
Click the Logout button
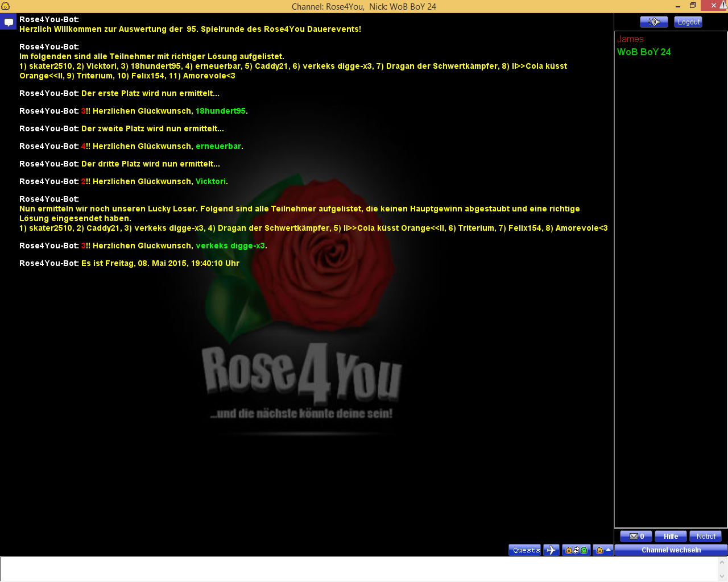click(688, 22)
